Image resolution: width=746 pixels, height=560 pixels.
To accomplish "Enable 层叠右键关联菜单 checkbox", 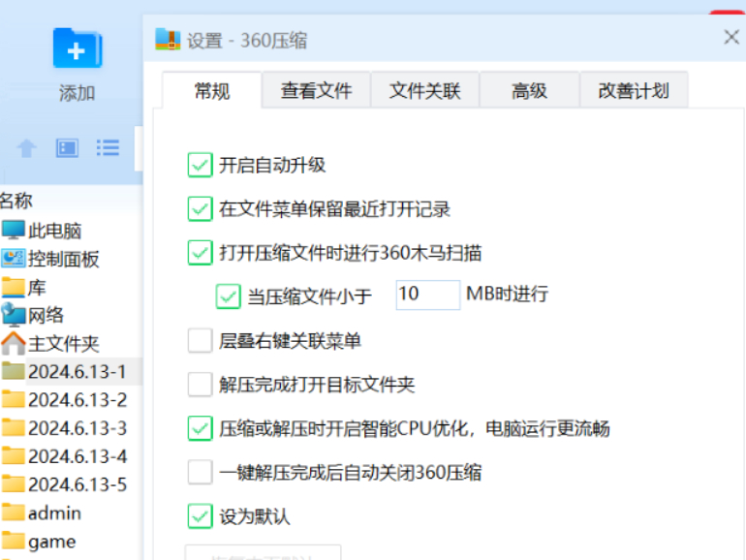I will coord(200,341).
